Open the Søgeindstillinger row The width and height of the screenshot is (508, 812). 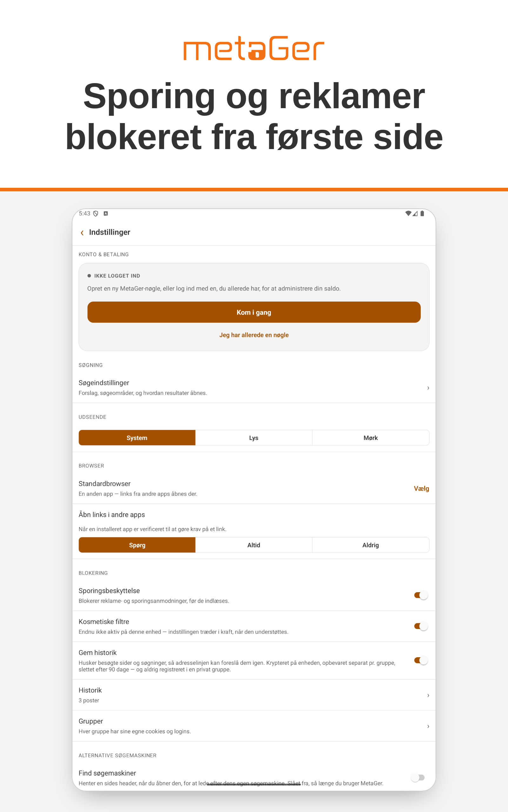point(254,388)
